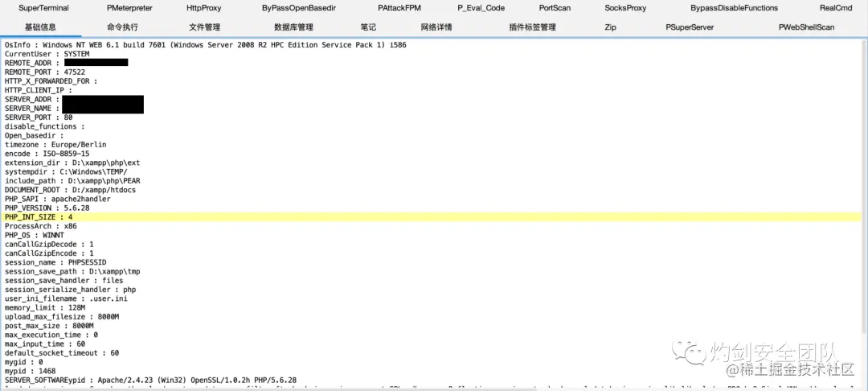Click the mygid : 0 line
868x391 pixels.
[24, 362]
